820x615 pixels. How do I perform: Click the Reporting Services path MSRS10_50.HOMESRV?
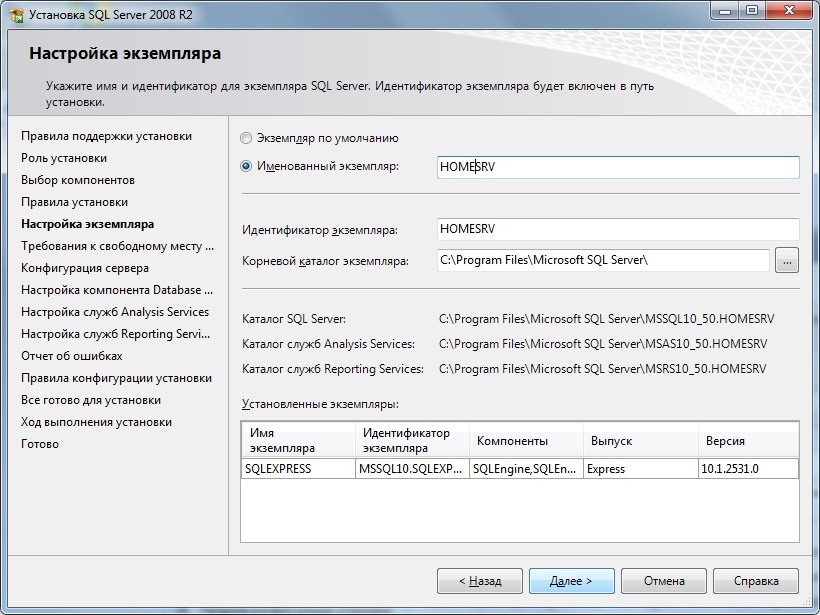(602, 369)
